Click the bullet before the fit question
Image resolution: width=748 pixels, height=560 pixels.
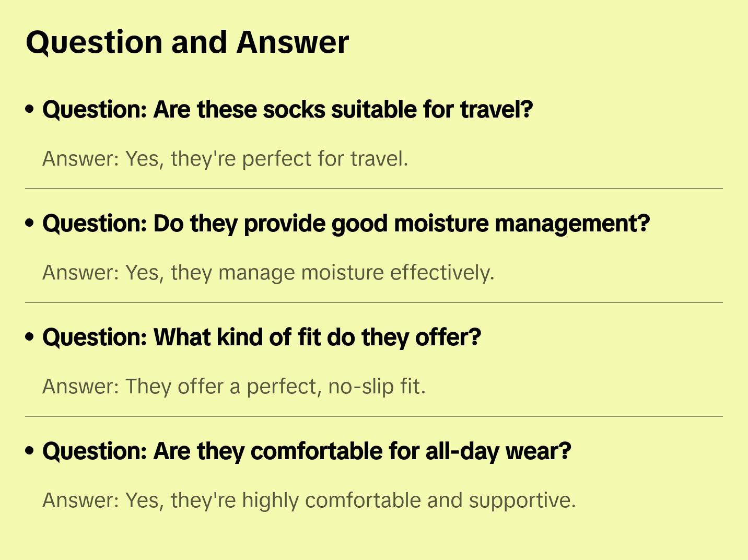(30, 337)
